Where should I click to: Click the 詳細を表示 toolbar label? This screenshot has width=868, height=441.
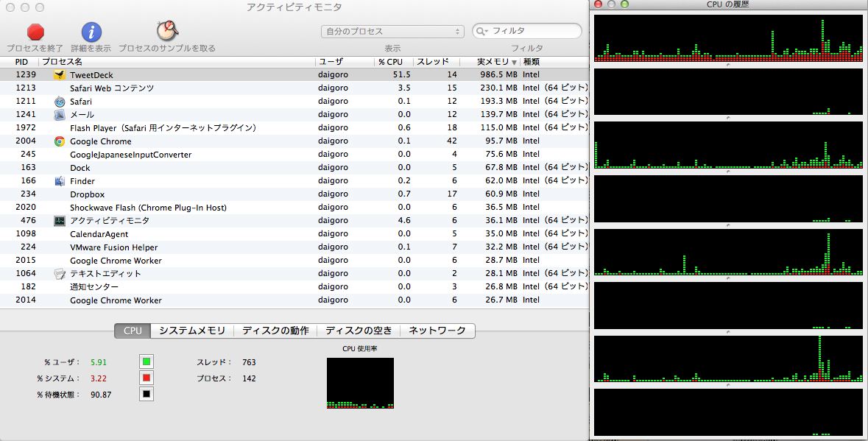(91, 48)
